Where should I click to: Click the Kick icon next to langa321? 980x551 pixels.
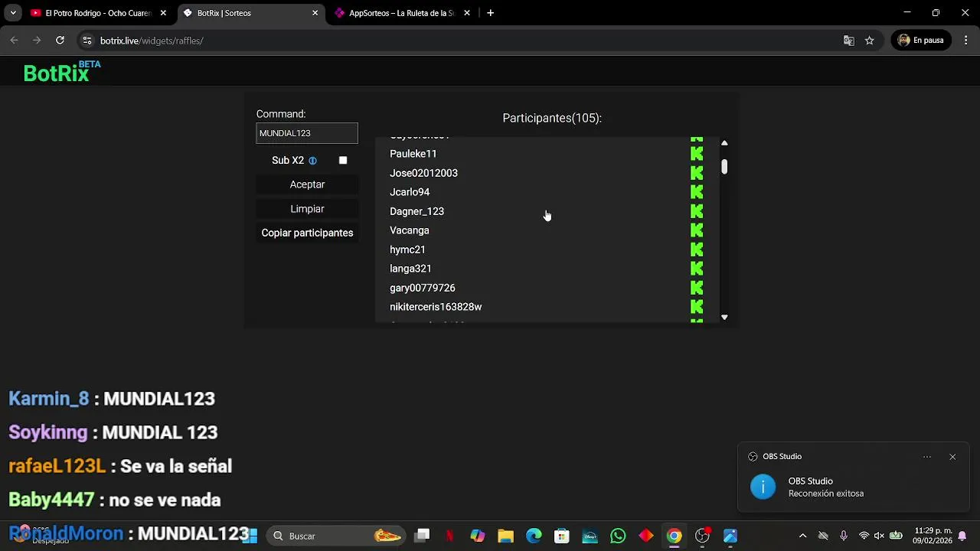(697, 269)
